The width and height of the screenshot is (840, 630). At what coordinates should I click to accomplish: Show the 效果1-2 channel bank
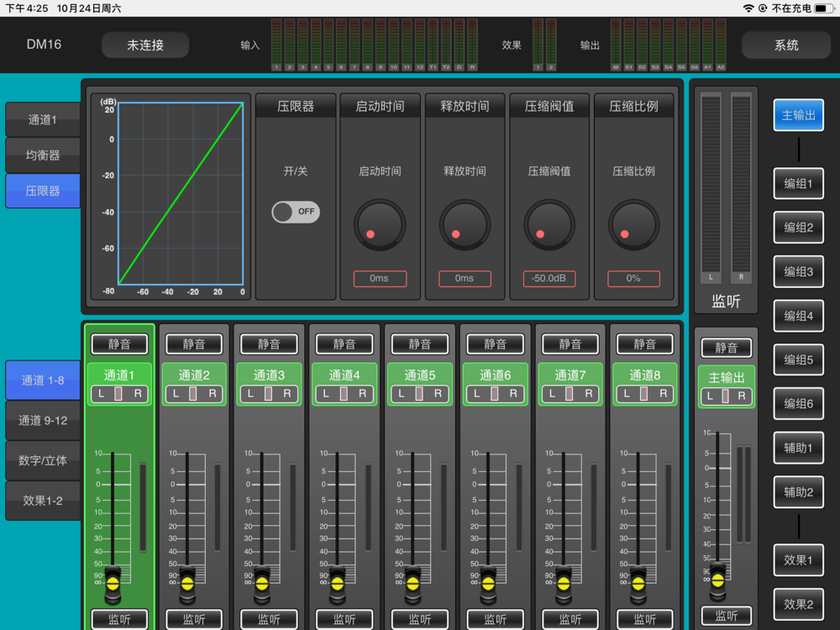(43, 501)
